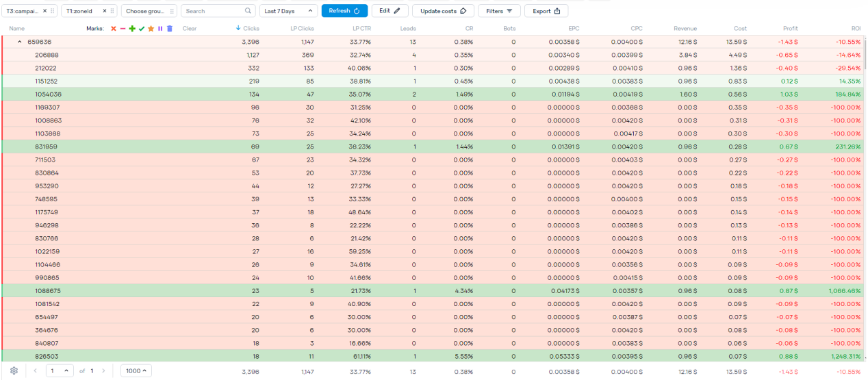Click the Clear marks link
Viewport: 868px width, 380px height.
point(190,29)
